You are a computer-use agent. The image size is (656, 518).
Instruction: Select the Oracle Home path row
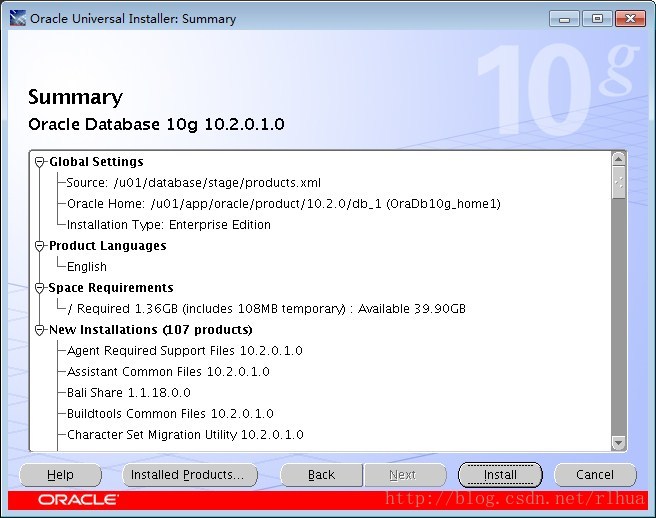284,204
